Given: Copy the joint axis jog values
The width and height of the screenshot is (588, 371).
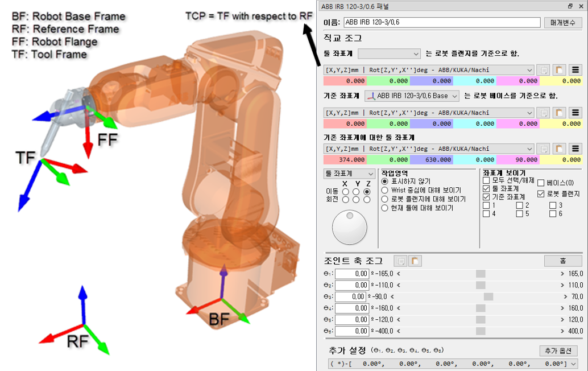Looking at the screenshot, I should 400,261.
